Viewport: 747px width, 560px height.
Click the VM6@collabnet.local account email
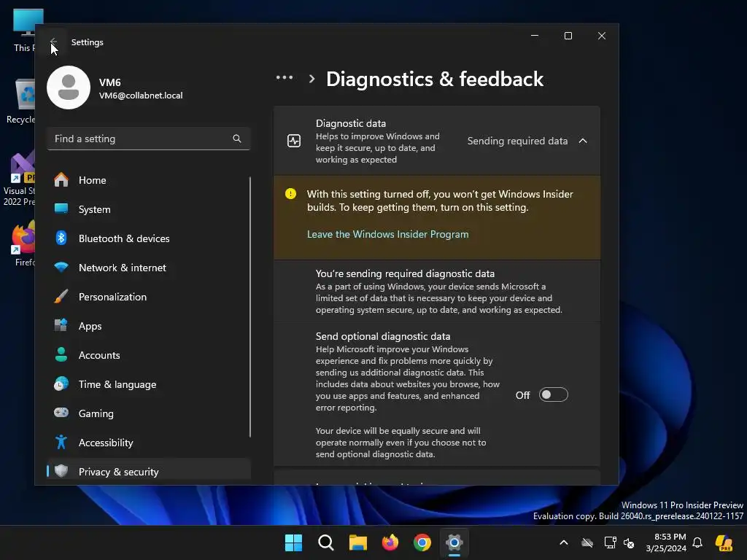tap(141, 96)
